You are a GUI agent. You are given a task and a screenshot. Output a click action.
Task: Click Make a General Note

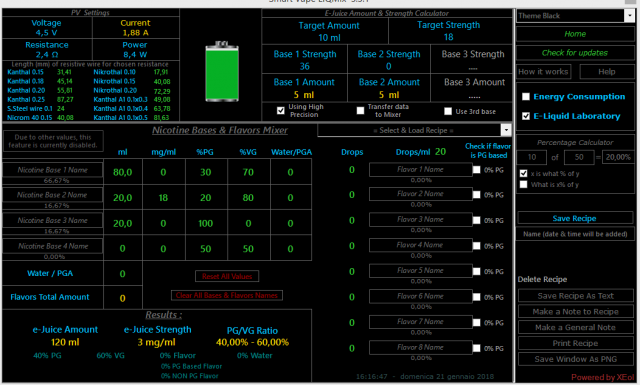pos(576,327)
